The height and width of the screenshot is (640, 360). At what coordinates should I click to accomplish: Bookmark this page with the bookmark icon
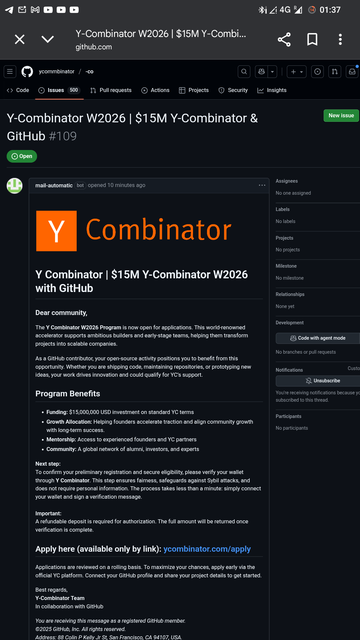click(312, 40)
